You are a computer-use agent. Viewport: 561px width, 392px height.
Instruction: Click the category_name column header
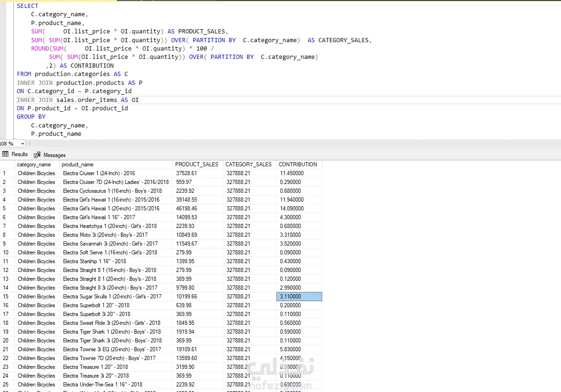click(x=37, y=164)
